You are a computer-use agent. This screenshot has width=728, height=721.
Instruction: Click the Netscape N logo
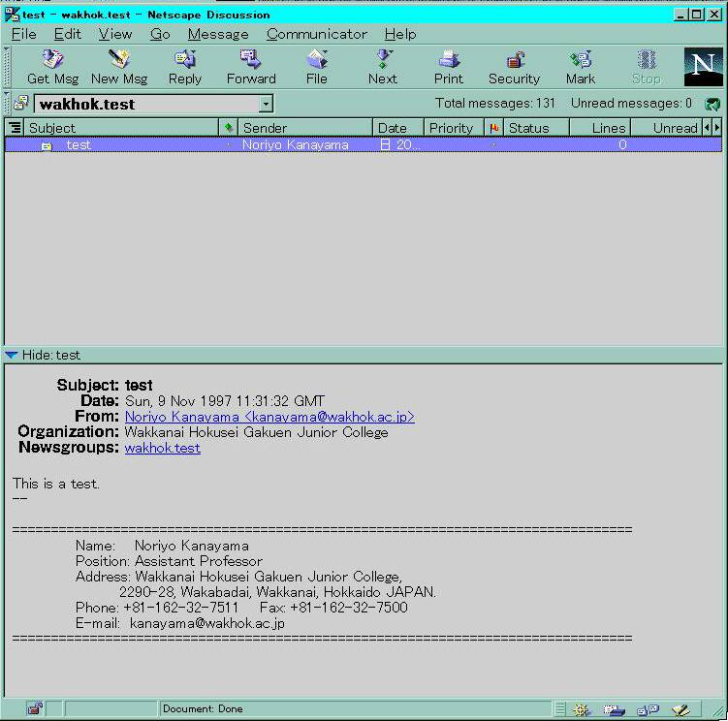point(703,66)
